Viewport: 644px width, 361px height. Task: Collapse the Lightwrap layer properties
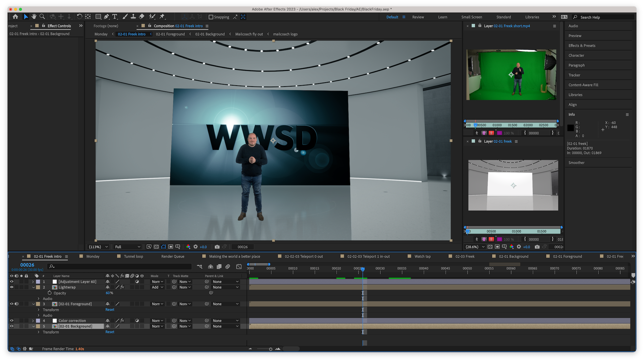tap(33, 287)
